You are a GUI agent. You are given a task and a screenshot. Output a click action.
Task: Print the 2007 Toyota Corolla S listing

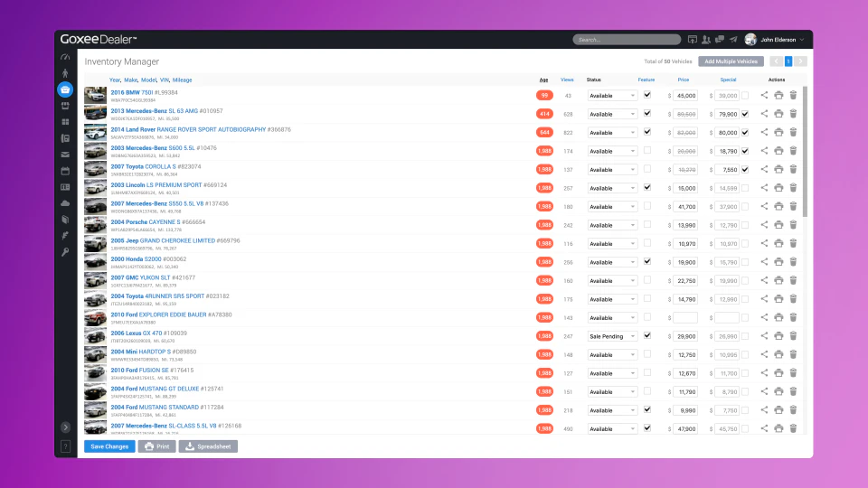click(778, 169)
